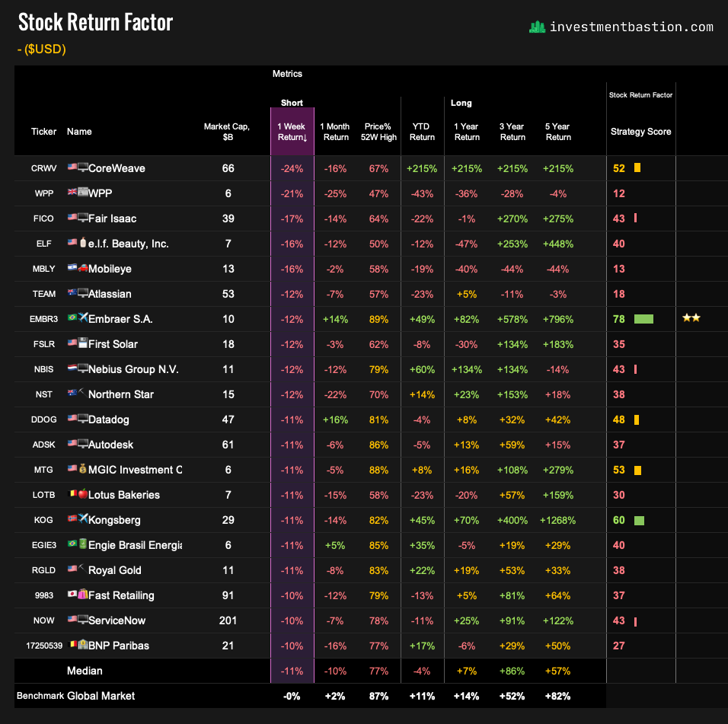The height and width of the screenshot is (724, 728).
Task: Click the Ticker column header
Action: click(x=43, y=132)
